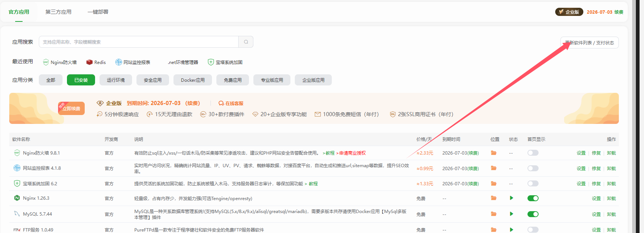Open folder location for Nginx防火墙
Image resolution: width=644 pixels, height=233 pixels.
[493, 153]
